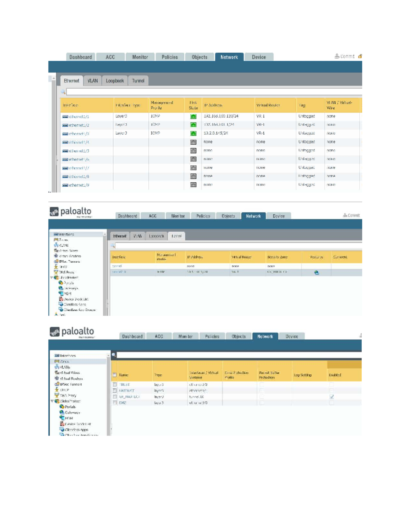Viewport: 411px width, 532px height.
Task: Click Commit in the top screenshot
Action: coord(345,56)
